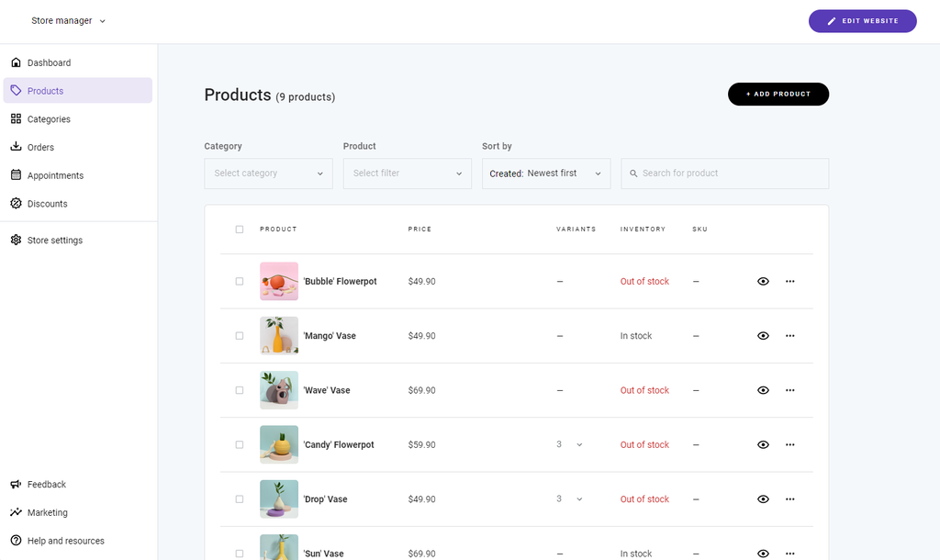This screenshot has height=560, width=940.
Task: Open Store settings
Action: coord(53,240)
